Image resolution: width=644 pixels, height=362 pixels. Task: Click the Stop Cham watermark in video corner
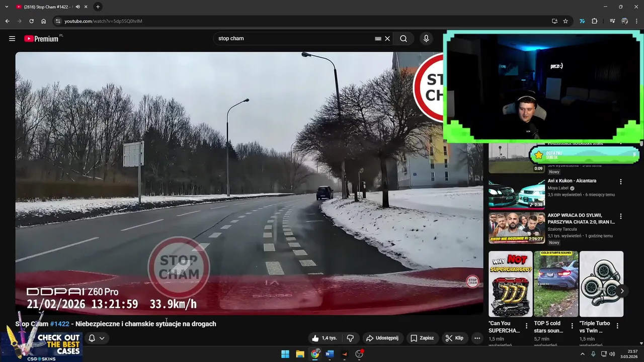click(472, 282)
